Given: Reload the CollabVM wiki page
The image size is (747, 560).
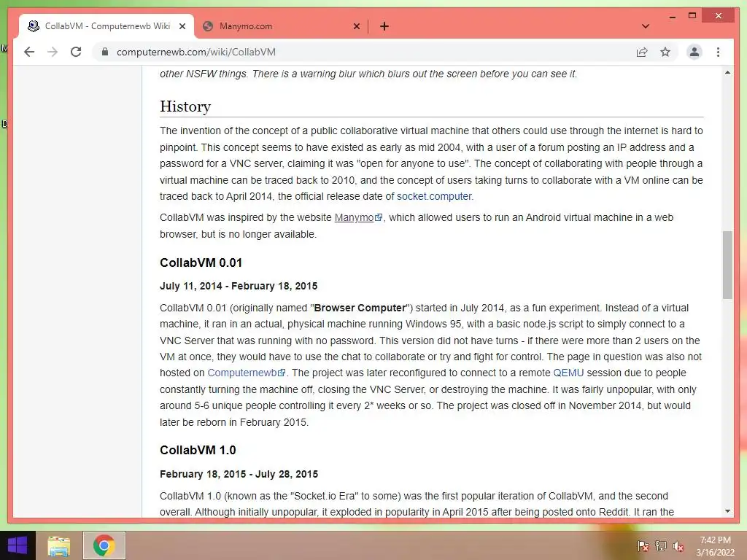Looking at the screenshot, I should point(76,52).
